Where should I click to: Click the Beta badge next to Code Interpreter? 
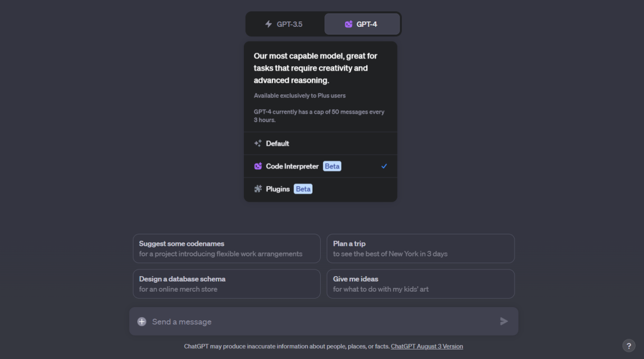point(332,166)
